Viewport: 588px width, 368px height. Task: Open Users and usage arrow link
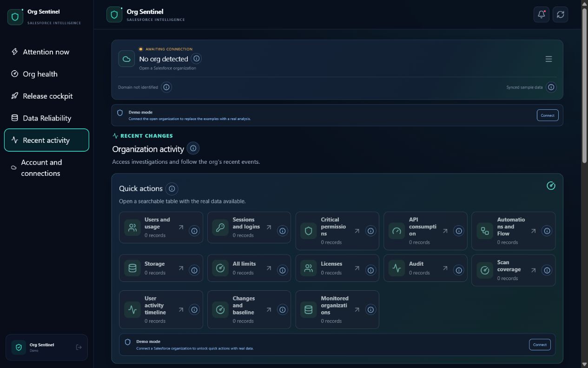(x=181, y=227)
